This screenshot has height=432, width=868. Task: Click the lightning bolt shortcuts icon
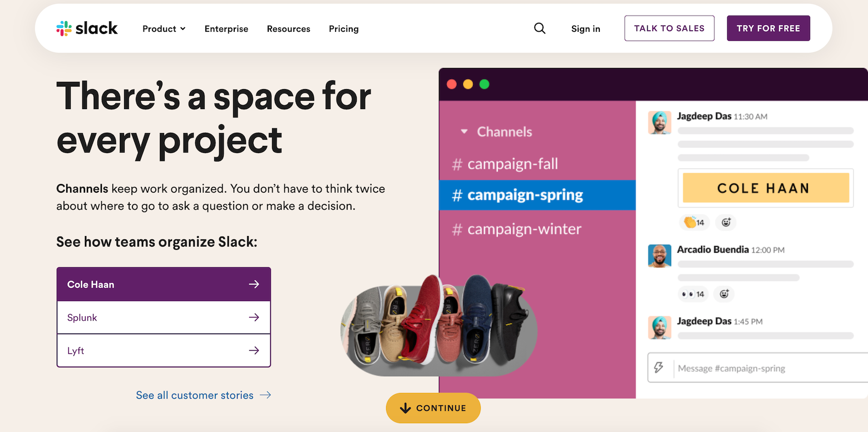pyautogui.click(x=659, y=368)
